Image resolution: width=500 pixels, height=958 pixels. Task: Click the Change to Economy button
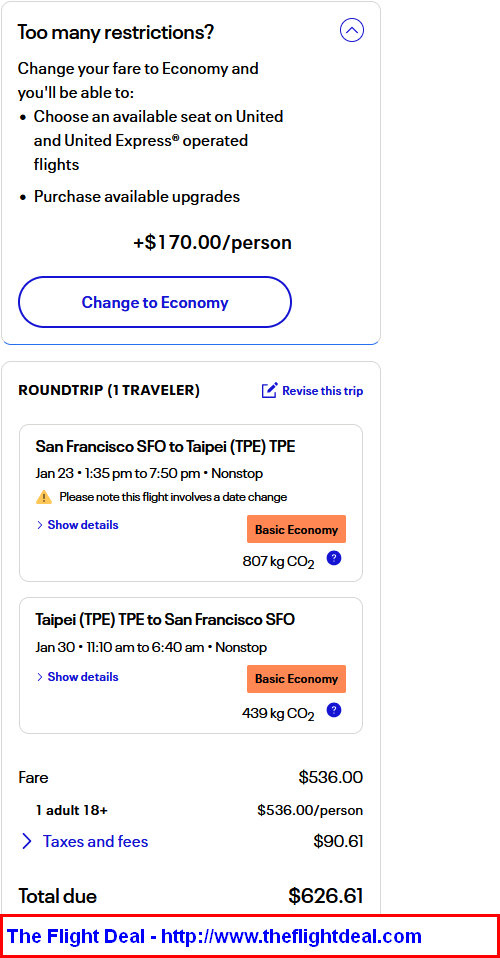(x=155, y=302)
